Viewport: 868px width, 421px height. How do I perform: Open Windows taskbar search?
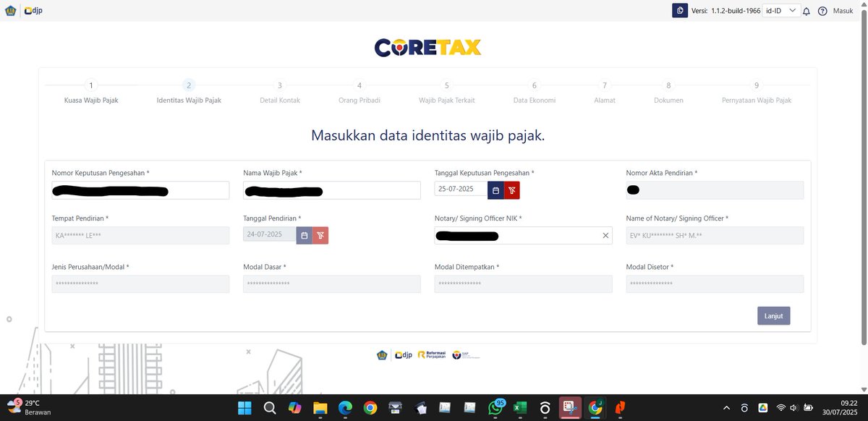269,408
